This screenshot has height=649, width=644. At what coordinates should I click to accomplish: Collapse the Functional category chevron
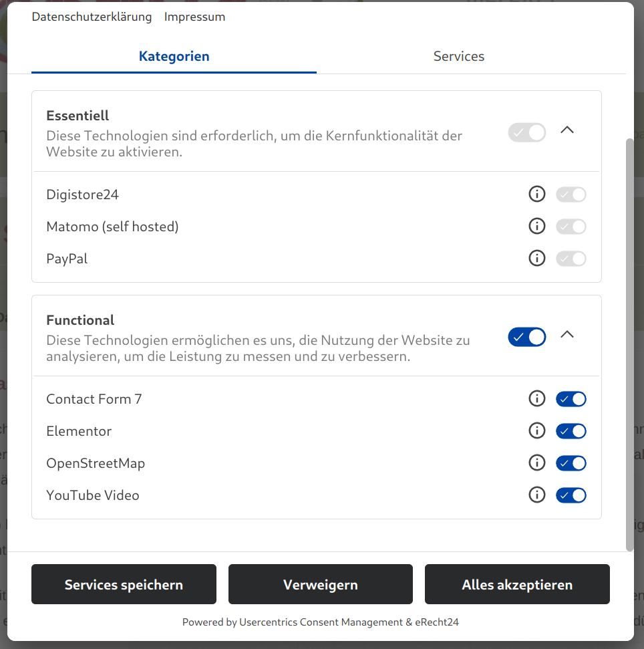pos(567,335)
